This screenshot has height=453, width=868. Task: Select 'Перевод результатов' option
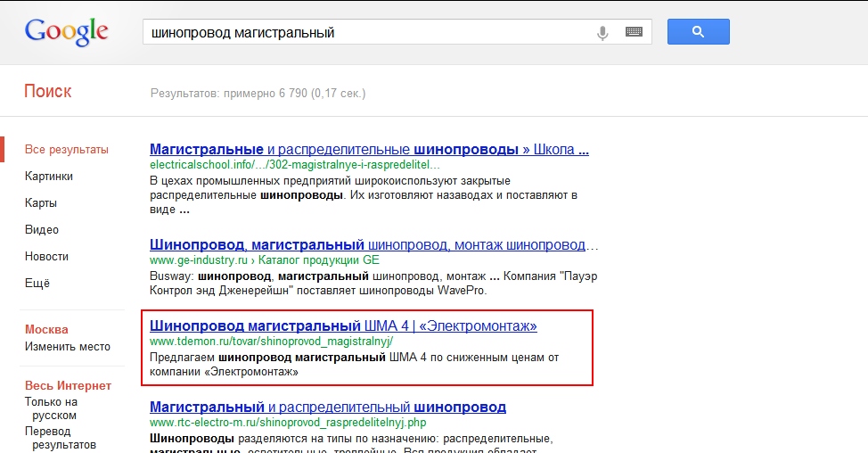click(x=61, y=438)
